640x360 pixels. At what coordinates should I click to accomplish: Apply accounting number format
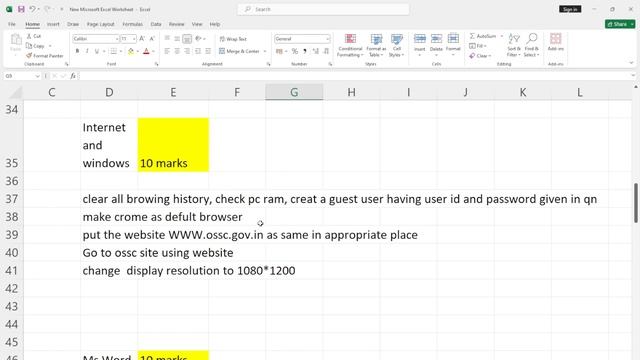coord(279,51)
